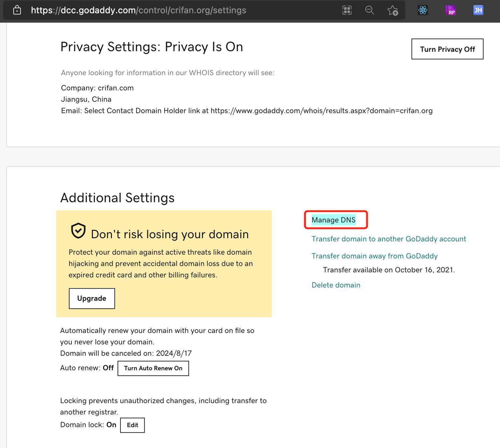The image size is (500, 448).
Task: Click the Privacy Settings heading
Action: (152, 47)
